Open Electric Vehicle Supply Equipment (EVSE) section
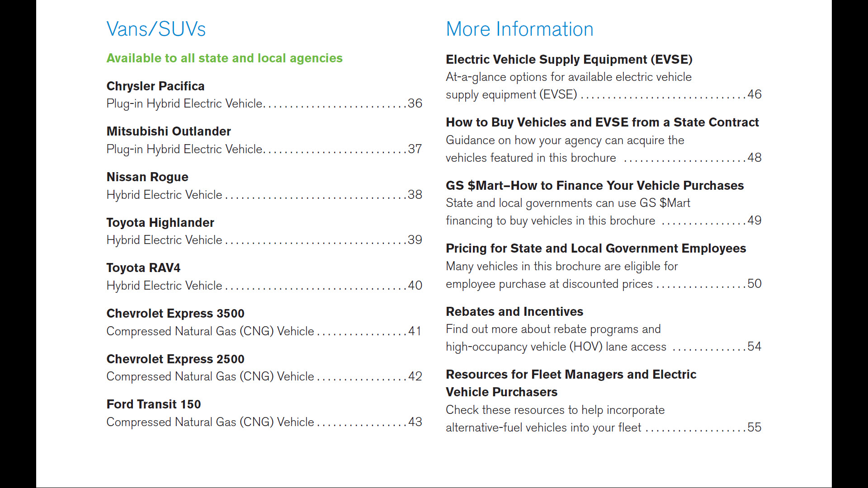868x488 pixels. point(569,59)
